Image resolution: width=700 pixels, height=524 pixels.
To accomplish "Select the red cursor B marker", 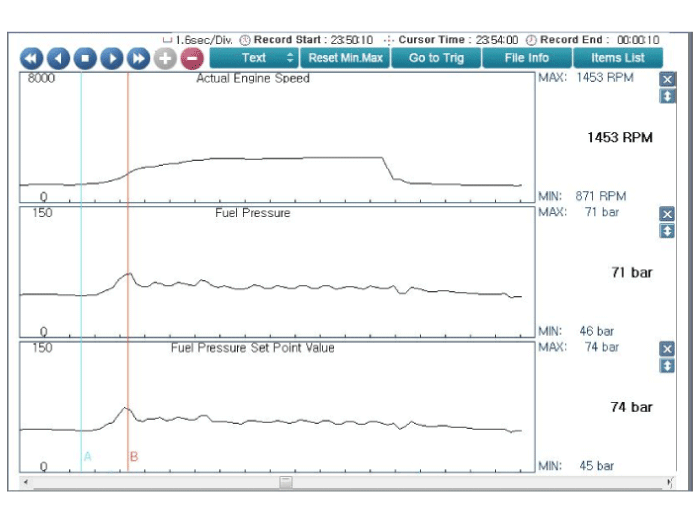I will [133, 457].
